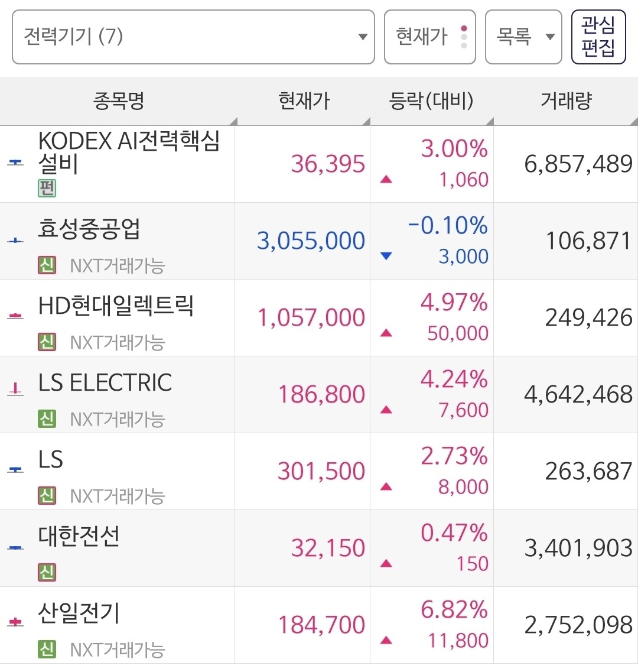638x672 pixels.
Task: Click green 신 badge under 효성중공업
Action: tap(47, 265)
